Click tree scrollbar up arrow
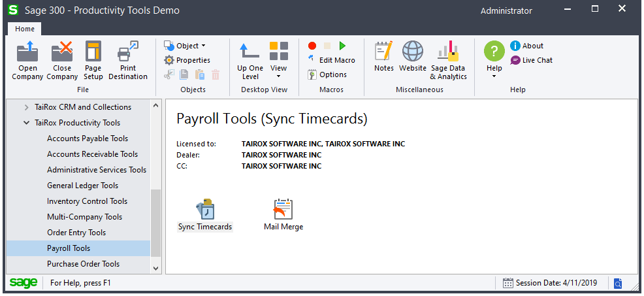Viewport: 644px width, 296px height. (155, 105)
